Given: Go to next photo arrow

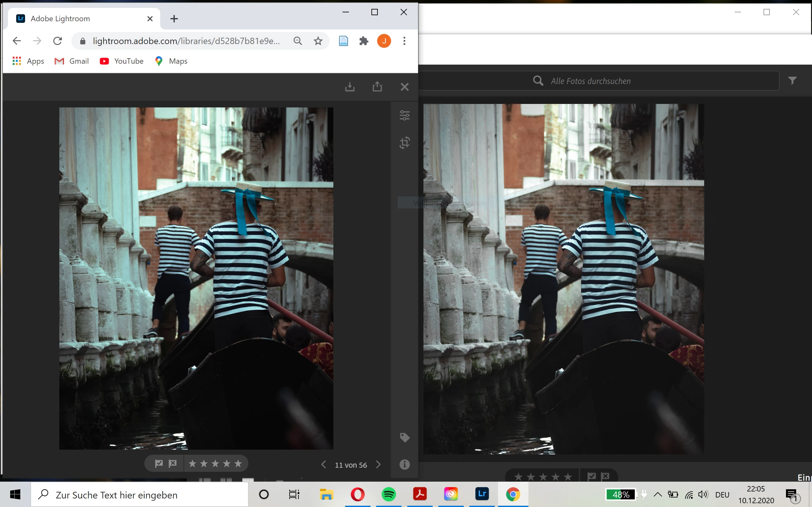Looking at the screenshot, I should tap(378, 465).
